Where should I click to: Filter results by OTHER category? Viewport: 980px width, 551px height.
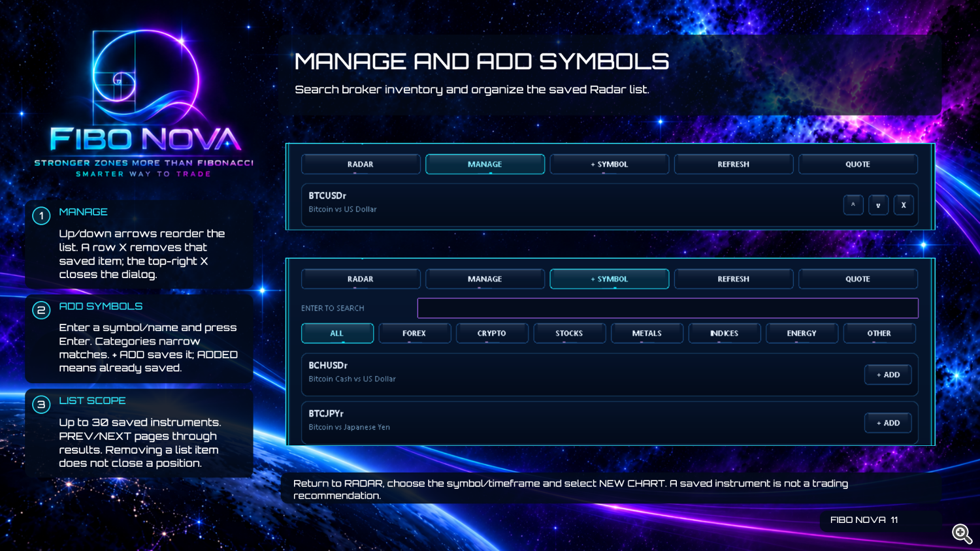pyautogui.click(x=879, y=333)
